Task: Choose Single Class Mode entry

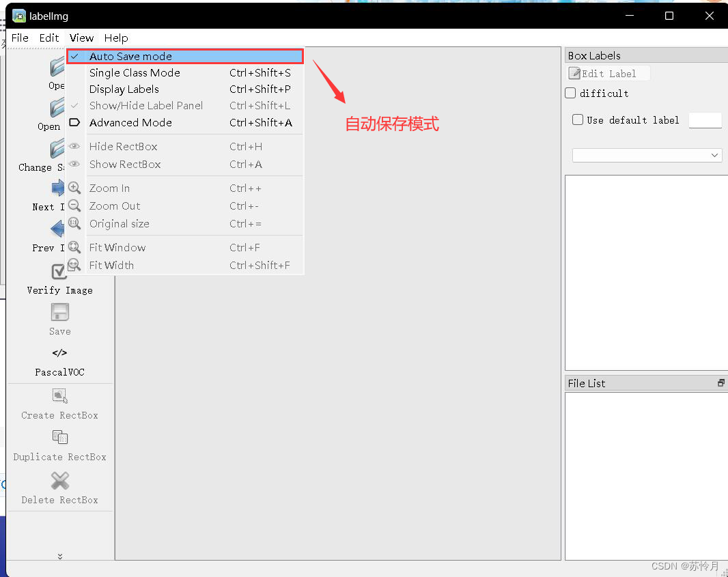Action: tap(185, 73)
